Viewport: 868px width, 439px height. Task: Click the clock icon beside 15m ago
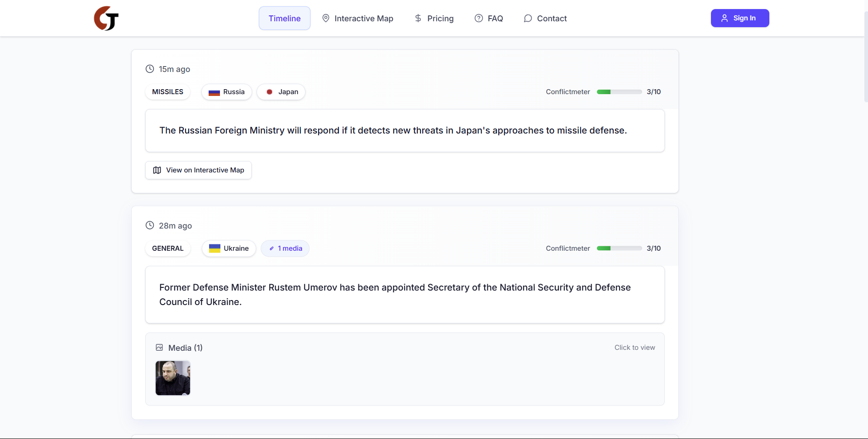click(x=150, y=69)
